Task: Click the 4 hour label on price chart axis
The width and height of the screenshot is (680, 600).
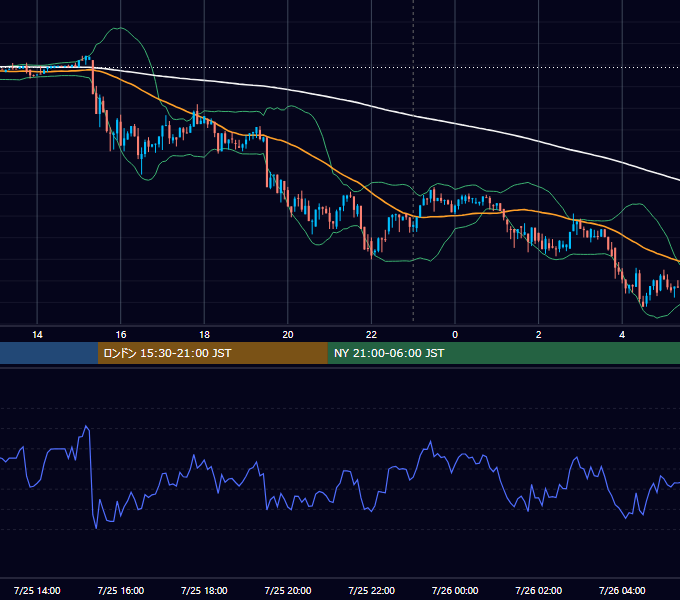Action: [x=622, y=335]
